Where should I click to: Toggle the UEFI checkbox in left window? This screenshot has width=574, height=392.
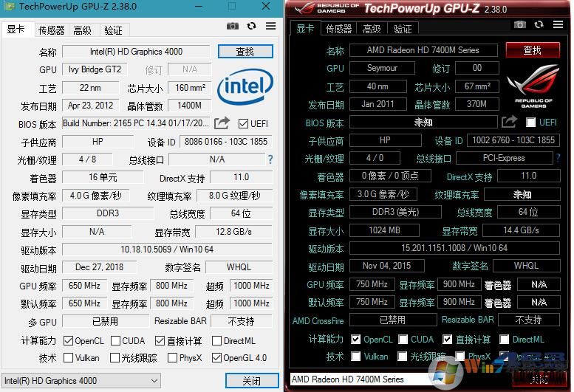pyautogui.click(x=243, y=123)
